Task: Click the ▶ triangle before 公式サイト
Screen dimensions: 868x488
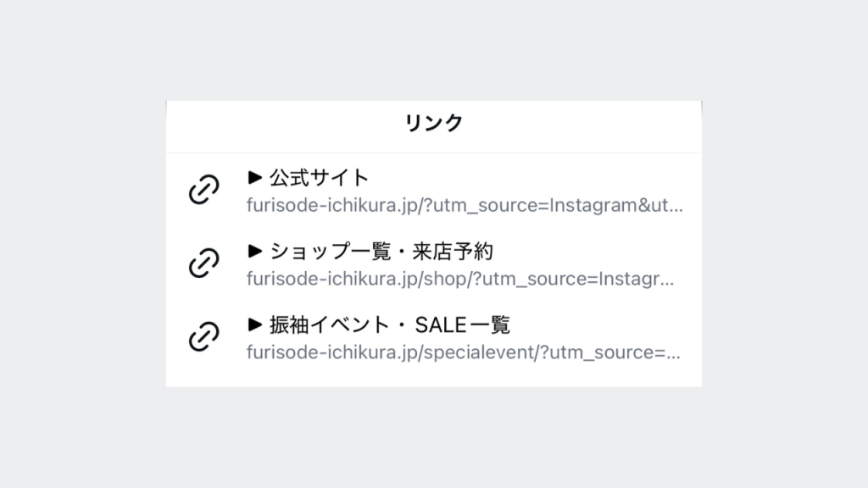Action: 254,177
